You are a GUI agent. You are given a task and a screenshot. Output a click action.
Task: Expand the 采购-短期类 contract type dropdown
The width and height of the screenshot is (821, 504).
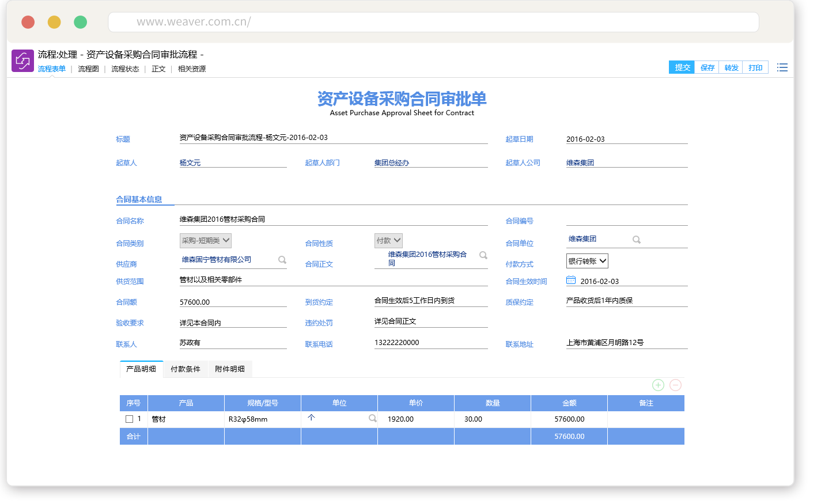tap(206, 241)
